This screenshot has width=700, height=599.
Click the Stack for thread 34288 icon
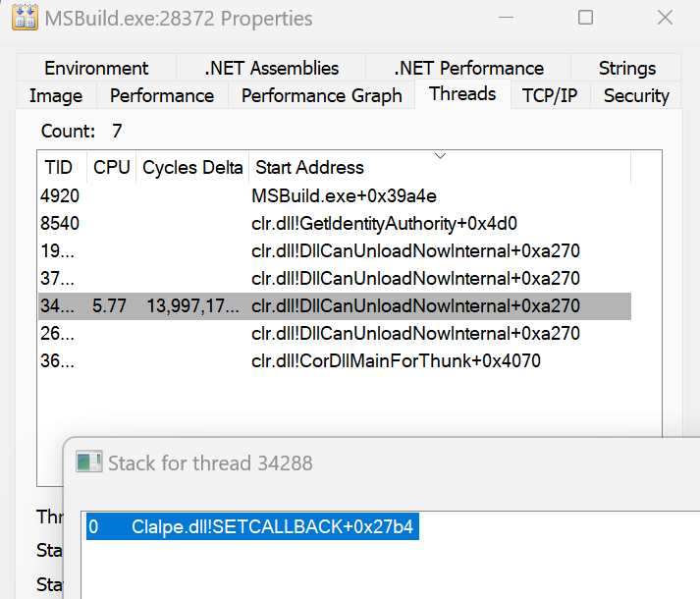(89, 462)
